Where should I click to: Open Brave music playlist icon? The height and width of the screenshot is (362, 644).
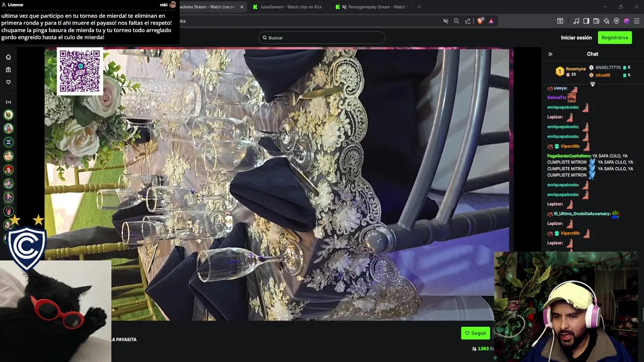576,21
